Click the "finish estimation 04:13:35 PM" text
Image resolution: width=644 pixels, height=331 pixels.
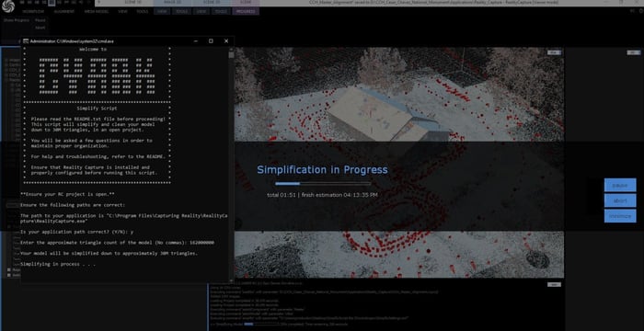click(x=339, y=195)
